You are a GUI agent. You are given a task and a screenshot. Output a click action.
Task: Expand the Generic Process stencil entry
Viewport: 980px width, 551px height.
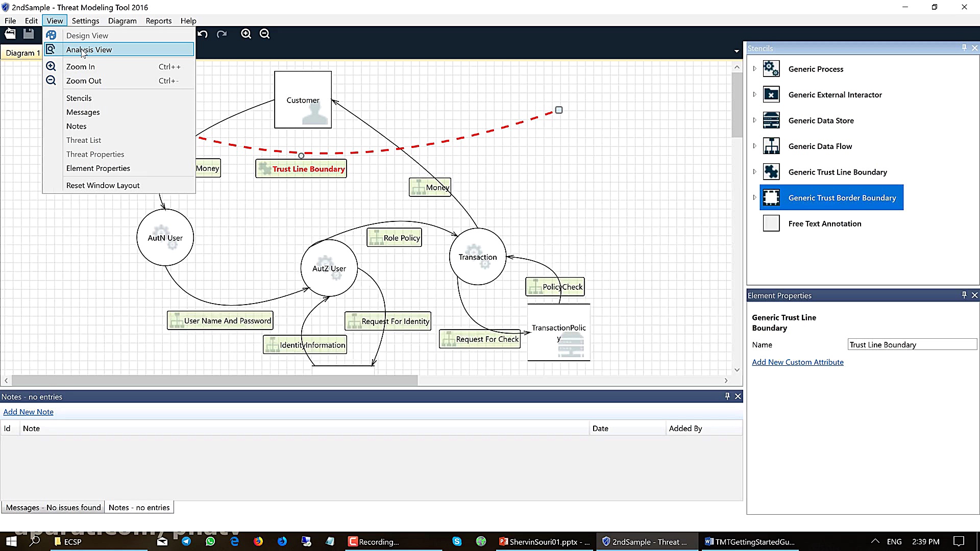755,68
